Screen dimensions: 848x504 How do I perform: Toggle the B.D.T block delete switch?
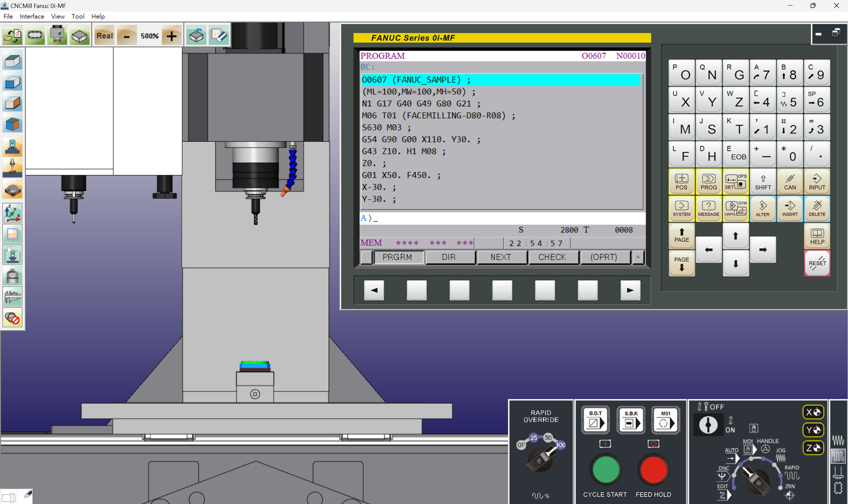pos(596,420)
